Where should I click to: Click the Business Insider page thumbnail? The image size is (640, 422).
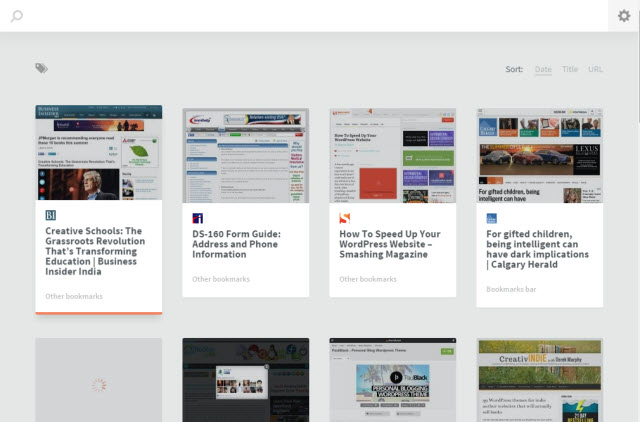(99, 153)
